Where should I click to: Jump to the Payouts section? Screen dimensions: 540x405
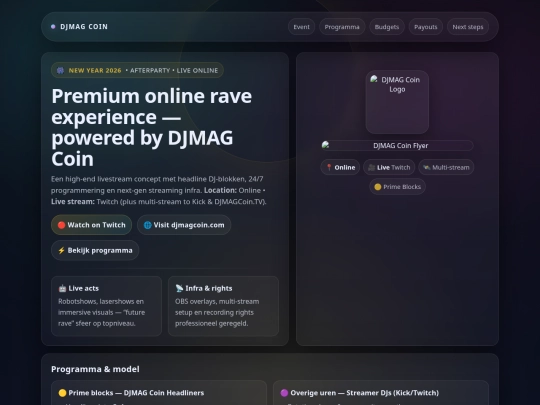425,27
